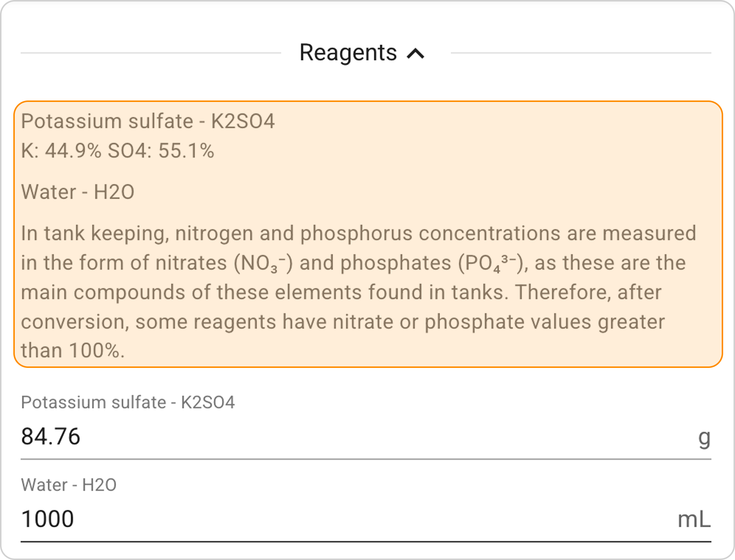The image size is (735, 560).
Task: Click Water - H2O line in info box
Action: click(x=78, y=192)
